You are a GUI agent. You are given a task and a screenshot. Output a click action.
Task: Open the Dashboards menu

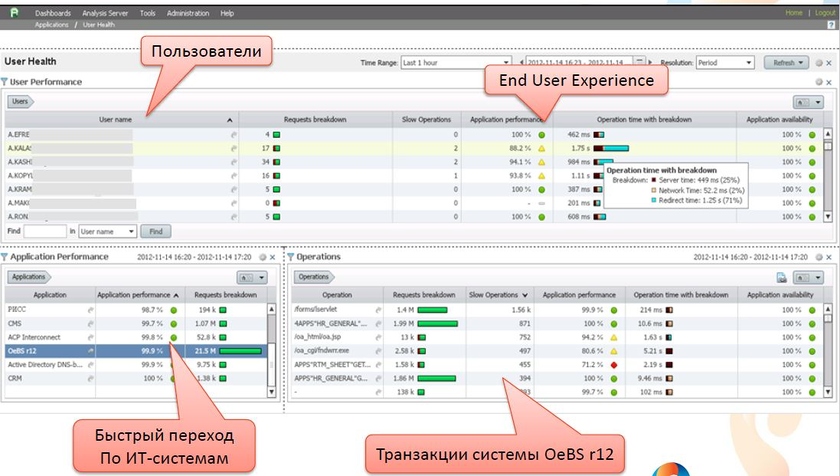[53, 13]
